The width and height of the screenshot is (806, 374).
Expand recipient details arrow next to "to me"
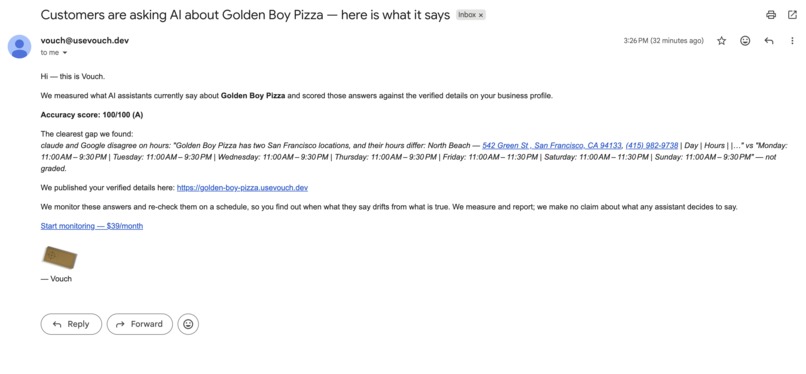coord(65,53)
